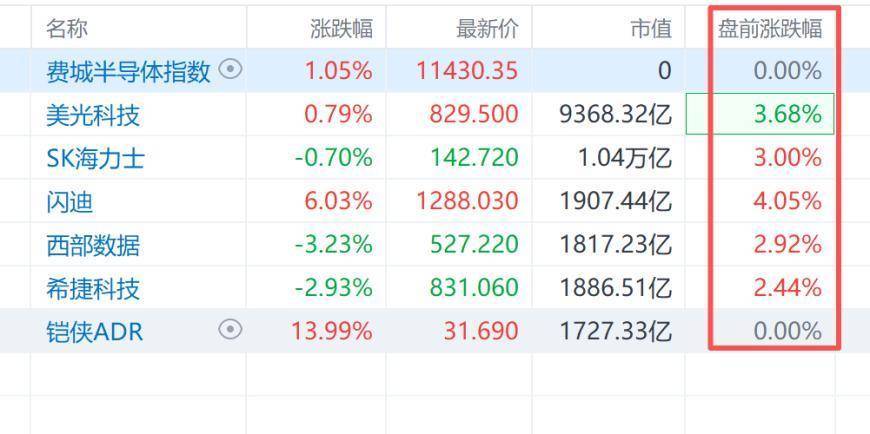Sort by 最新价 column header
This screenshot has width=870, height=434.
click(487, 28)
